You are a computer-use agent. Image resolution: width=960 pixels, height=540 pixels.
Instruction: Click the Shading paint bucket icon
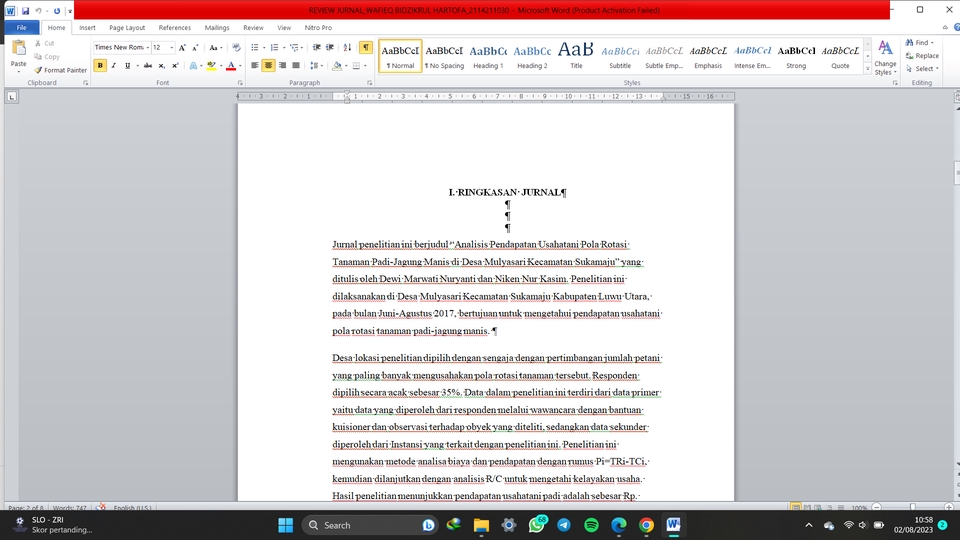337,66
